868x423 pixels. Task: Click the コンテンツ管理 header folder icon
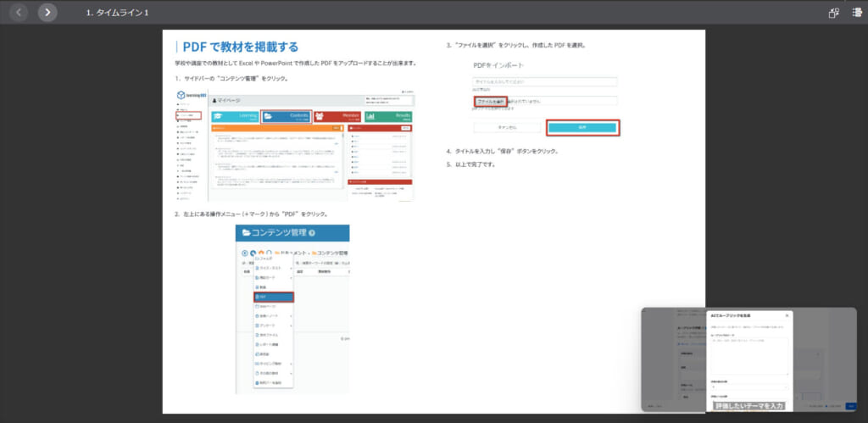click(246, 233)
